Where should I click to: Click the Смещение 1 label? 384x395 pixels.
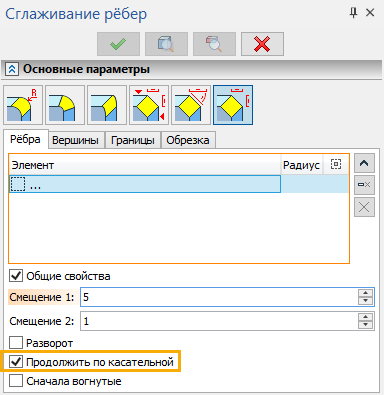42,297
